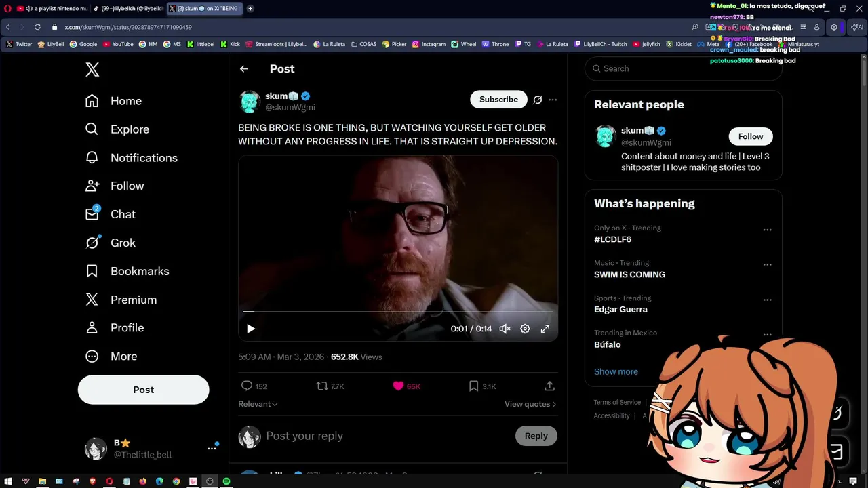Open OBS Studio from the taskbar
Screen dimensions: 868x488
tap(210, 481)
